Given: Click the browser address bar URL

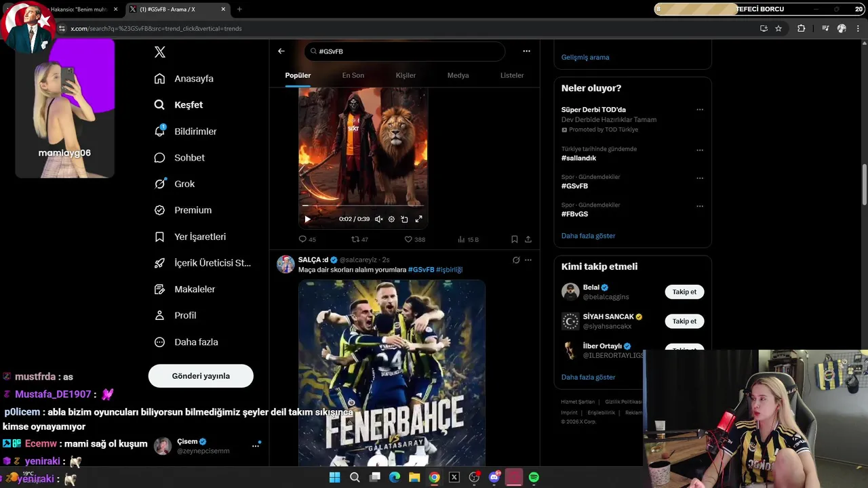Looking at the screenshot, I should click(x=156, y=28).
